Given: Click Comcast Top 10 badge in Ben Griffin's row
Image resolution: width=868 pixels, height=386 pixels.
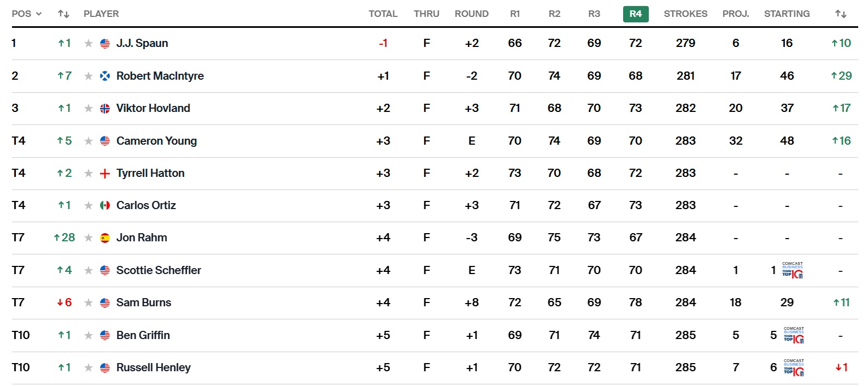Looking at the screenshot, I should pyautogui.click(x=794, y=335).
